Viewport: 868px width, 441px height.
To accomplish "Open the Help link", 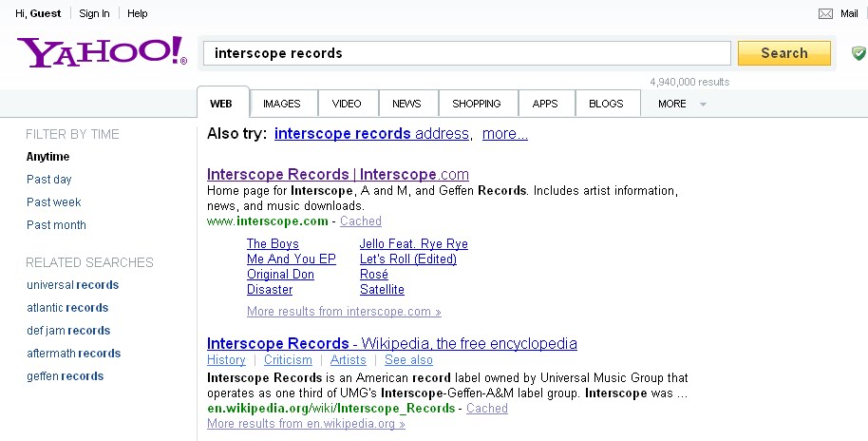I will [138, 14].
